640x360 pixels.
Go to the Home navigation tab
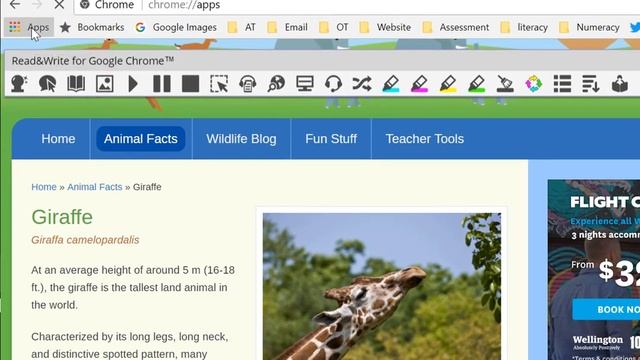coord(58,139)
